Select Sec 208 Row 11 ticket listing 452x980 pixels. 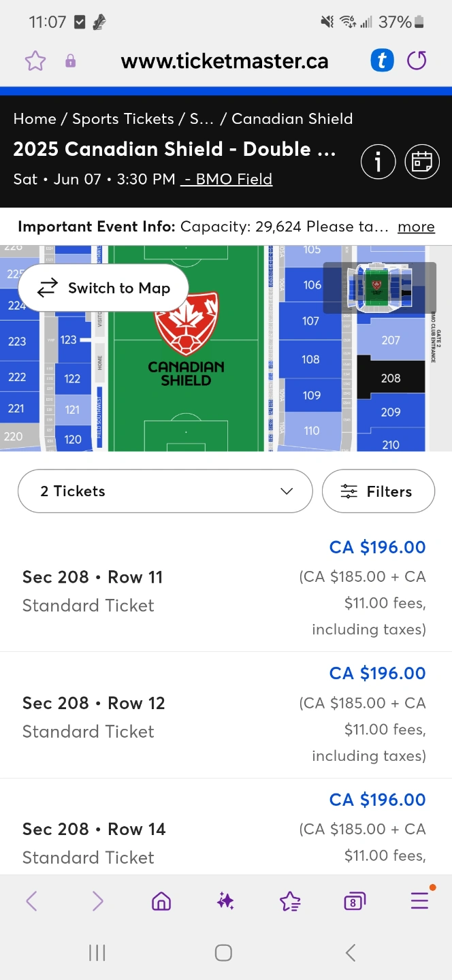tap(226, 589)
